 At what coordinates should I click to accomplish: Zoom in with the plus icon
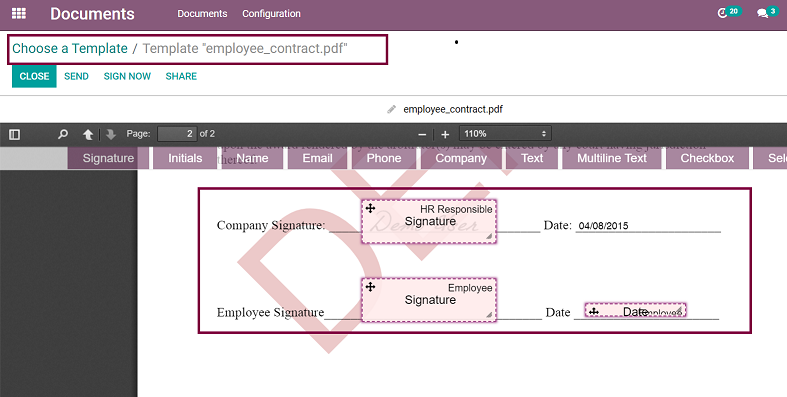[x=445, y=134]
